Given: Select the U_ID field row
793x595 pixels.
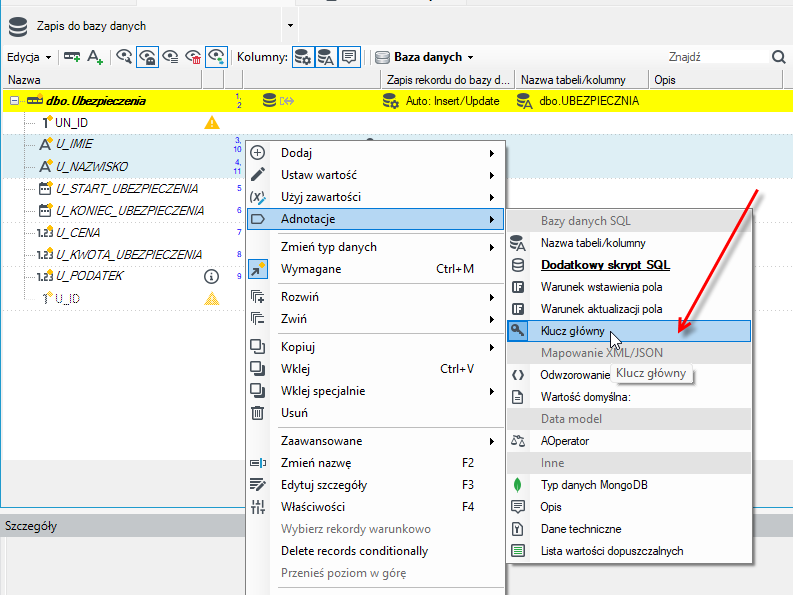Looking at the screenshot, I should [67, 299].
